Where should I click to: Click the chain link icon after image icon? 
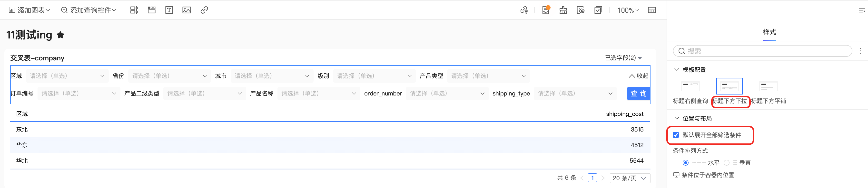click(204, 10)
